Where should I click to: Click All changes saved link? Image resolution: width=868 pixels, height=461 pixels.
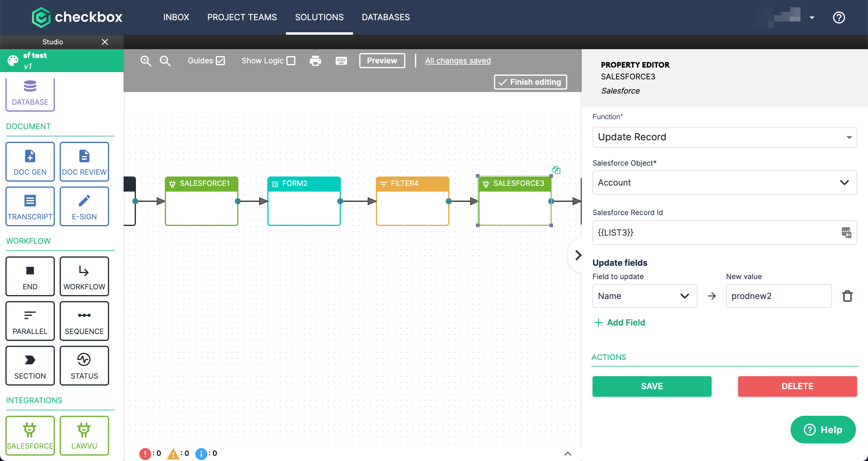(458, 61)
